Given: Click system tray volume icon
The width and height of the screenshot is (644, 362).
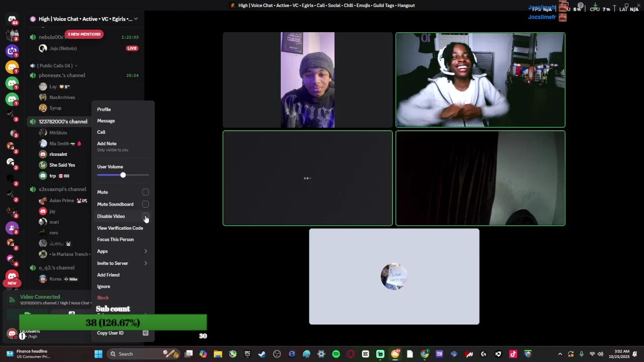Looking at the screenshot, I should (x=600, y=354).
